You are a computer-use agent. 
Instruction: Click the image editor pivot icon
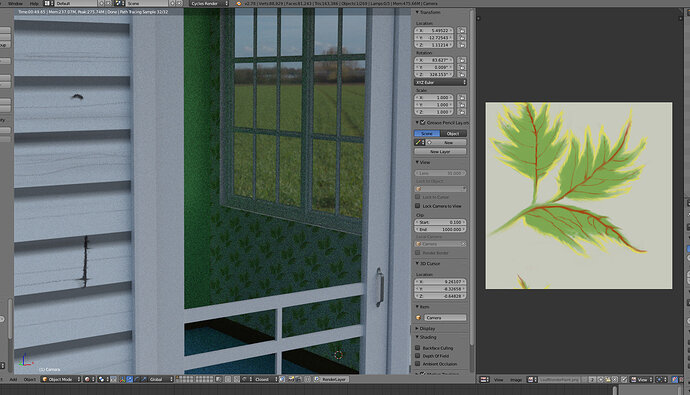click(661, 379)
